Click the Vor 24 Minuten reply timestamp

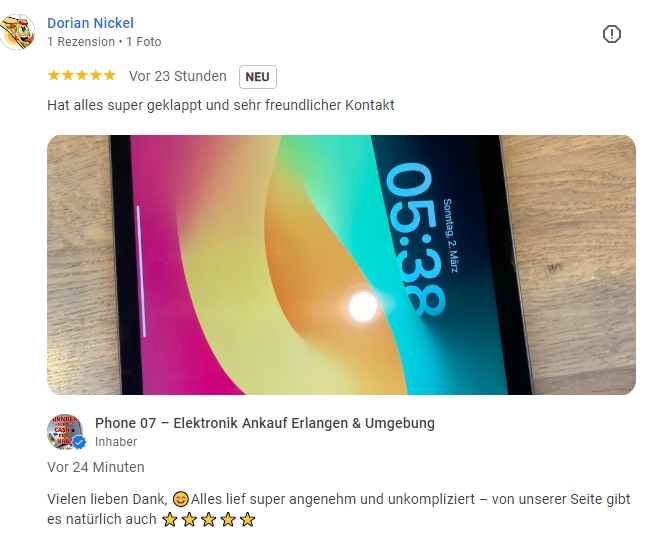96,467
